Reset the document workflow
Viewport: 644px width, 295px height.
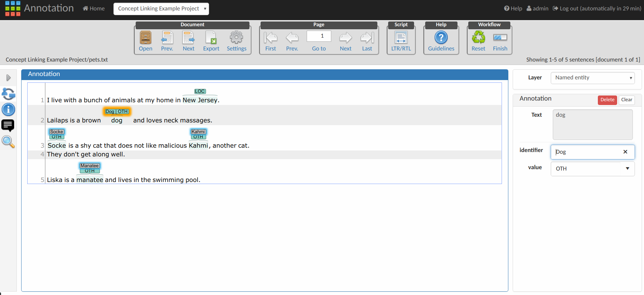pos(478,41)
